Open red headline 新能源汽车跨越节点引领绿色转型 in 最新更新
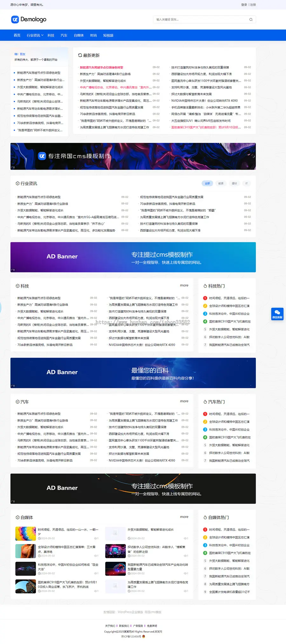 [x=101, y=67]
